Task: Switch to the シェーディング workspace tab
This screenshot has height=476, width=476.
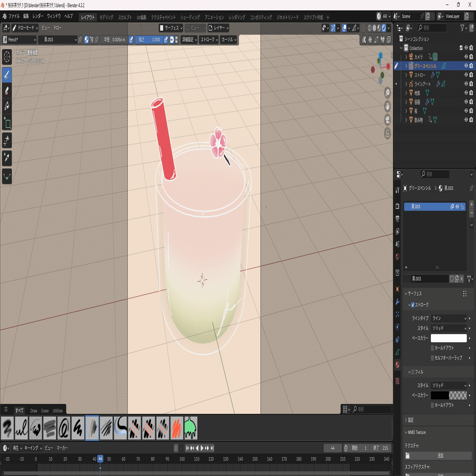Action: coord(190,17)
